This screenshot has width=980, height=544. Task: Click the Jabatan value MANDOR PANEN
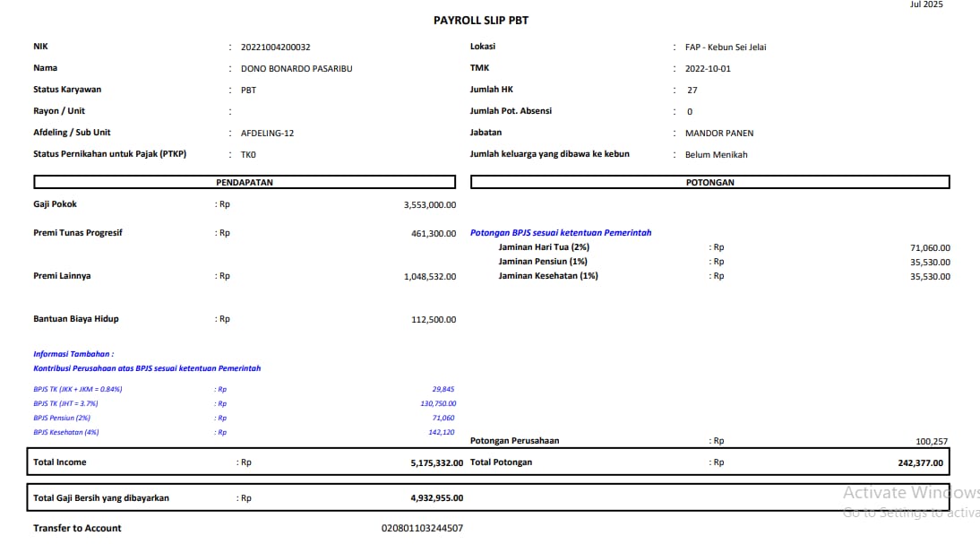point(719,134)
